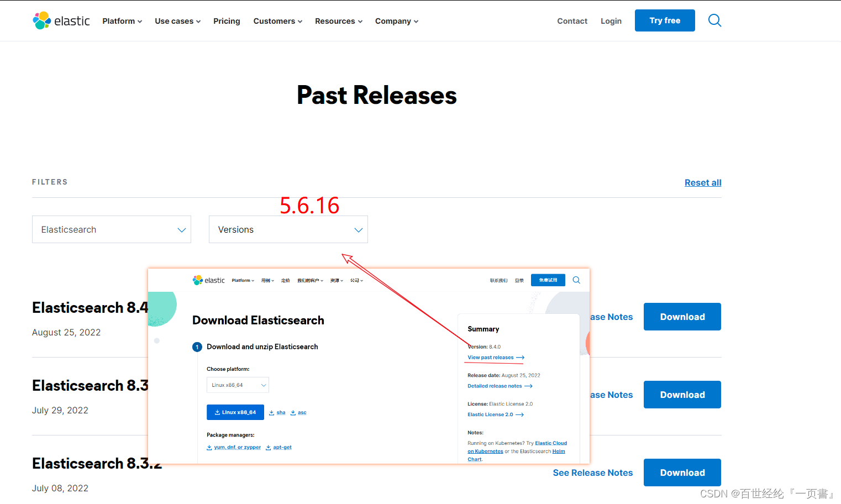This screenshot has height=504, width=841.
Task: Click the Summary heading in the side card
Action: click(483, 329)
